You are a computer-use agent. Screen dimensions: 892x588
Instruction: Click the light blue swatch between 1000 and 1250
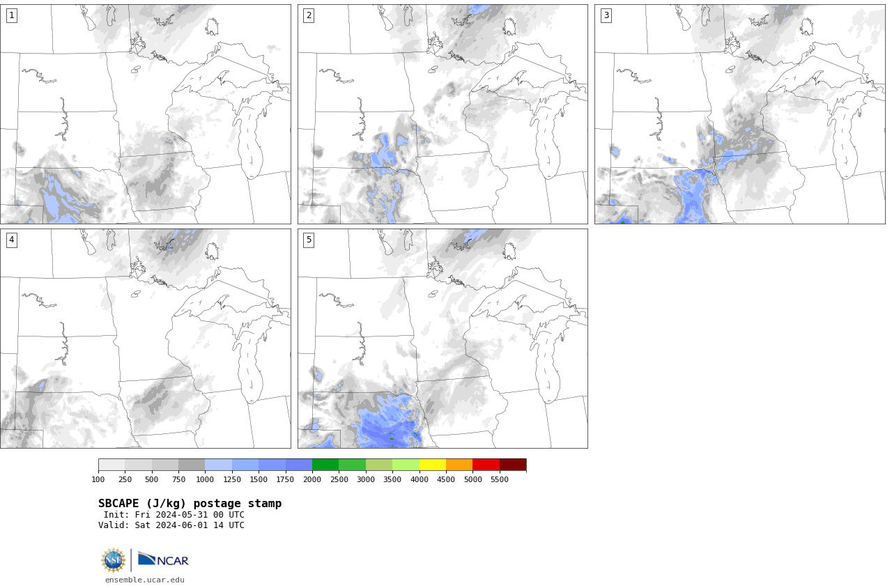point(218,465)
